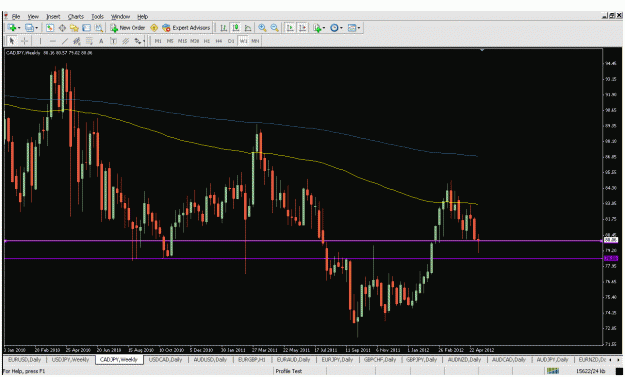Pick the Vertical Line drawing tool
Viewport: 625px width, 377px height.
pos(40,41)
